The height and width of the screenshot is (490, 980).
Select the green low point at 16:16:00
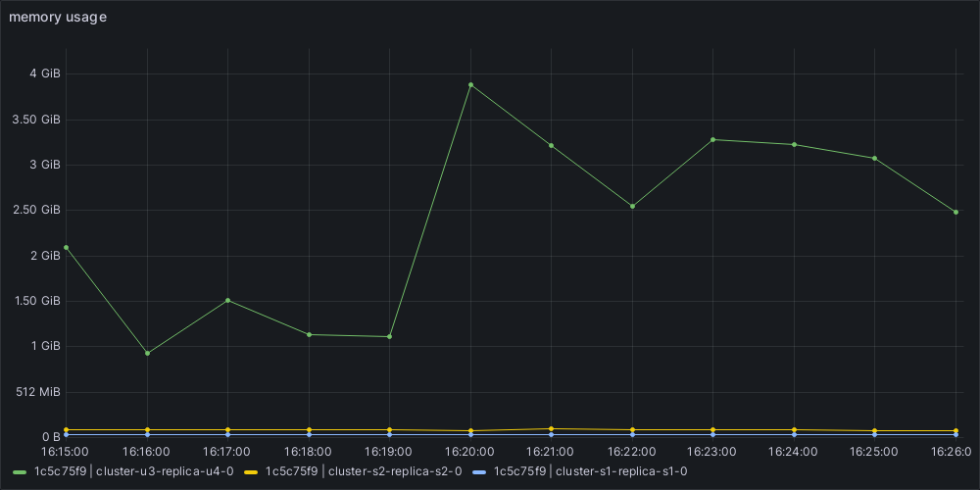click(148, 353)
